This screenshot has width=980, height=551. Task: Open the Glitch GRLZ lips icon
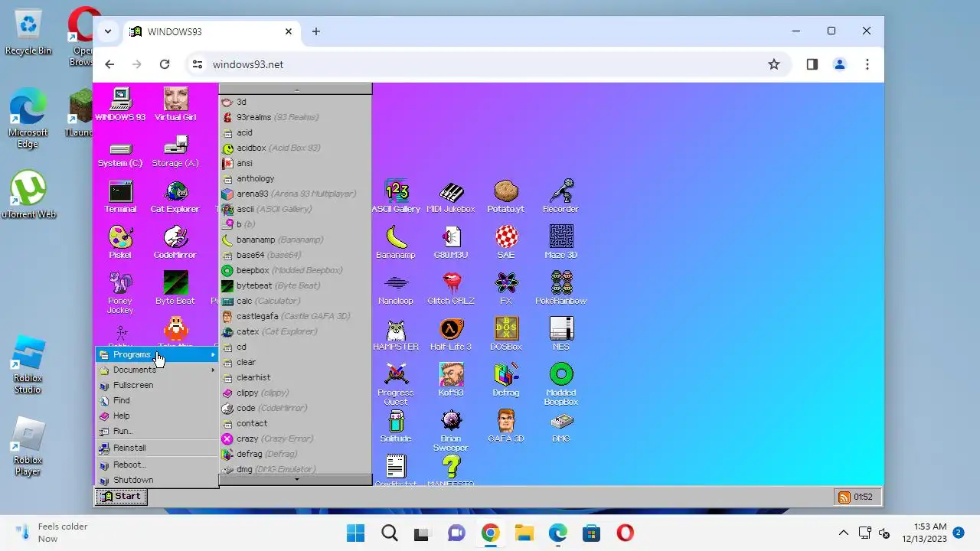point(451,289)
